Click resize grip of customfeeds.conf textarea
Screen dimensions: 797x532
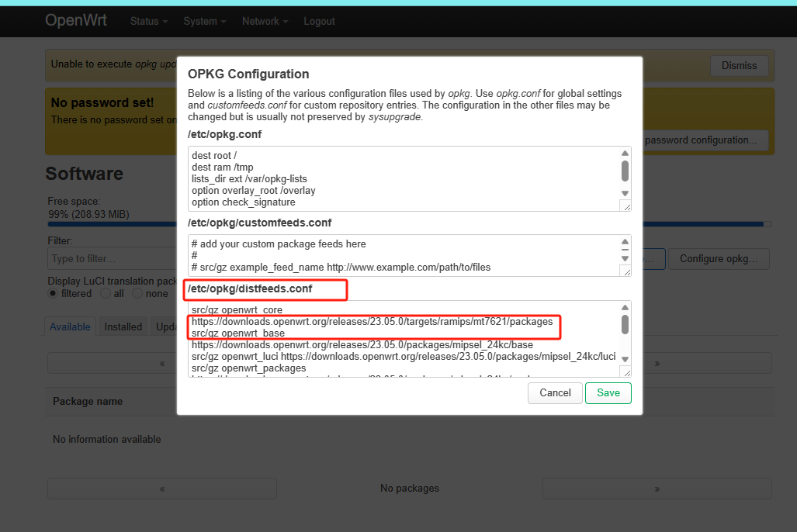coord(626,272)
